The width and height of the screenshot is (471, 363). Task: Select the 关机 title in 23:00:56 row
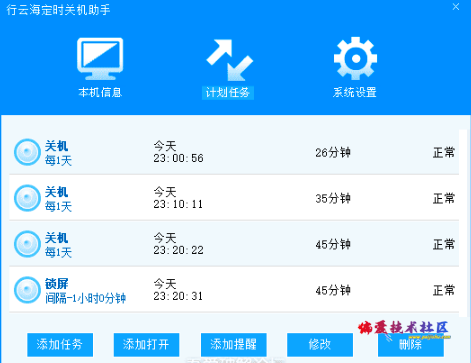point(57,146)
